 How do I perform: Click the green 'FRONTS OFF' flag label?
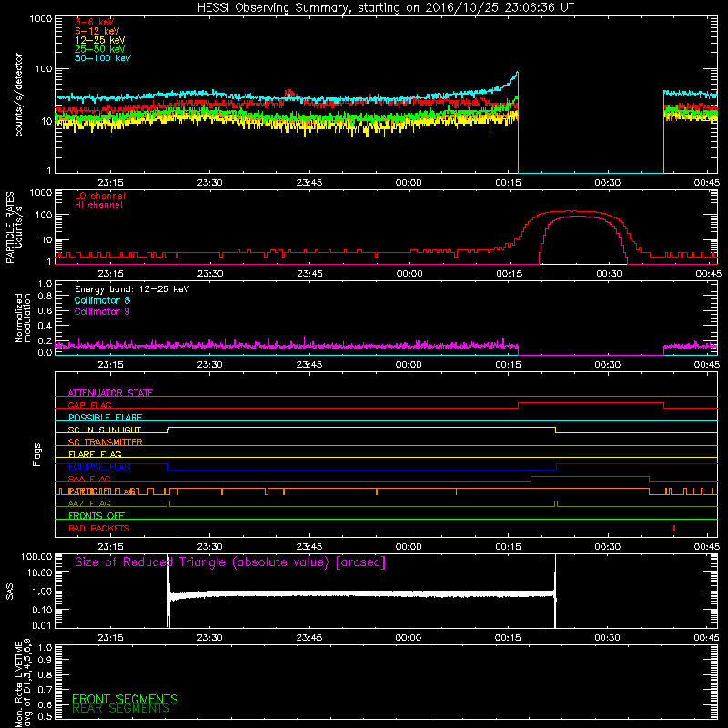click(x=96, y=516)
